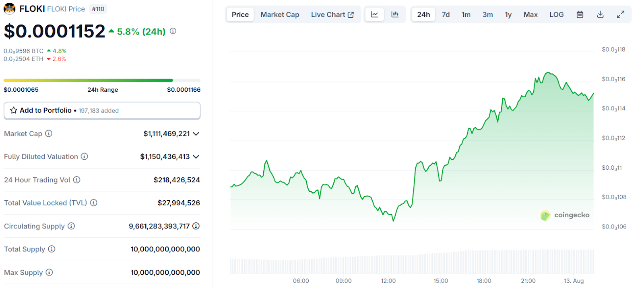Switch to line chart view icon
This screenshot has width=644, height=288.
pos(374,14)
